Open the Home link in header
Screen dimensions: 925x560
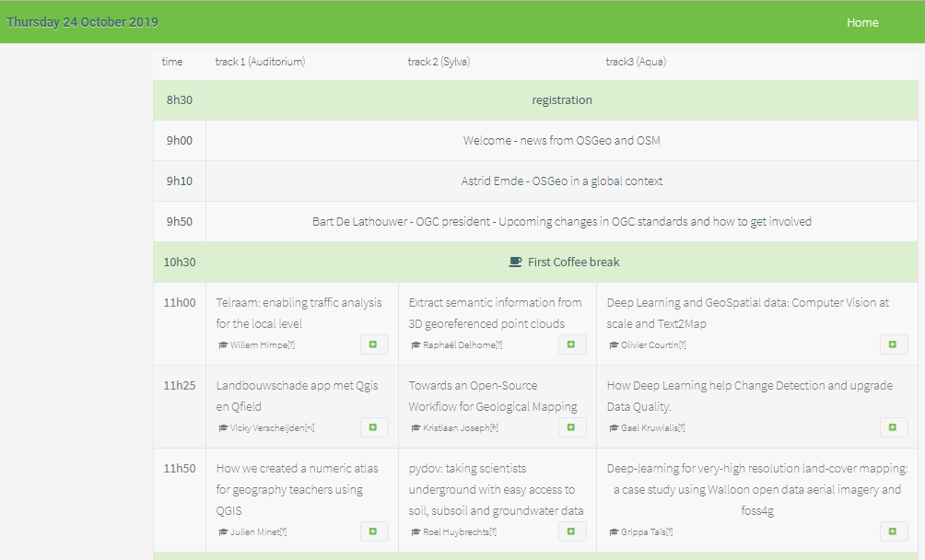(x=862, y=22)
